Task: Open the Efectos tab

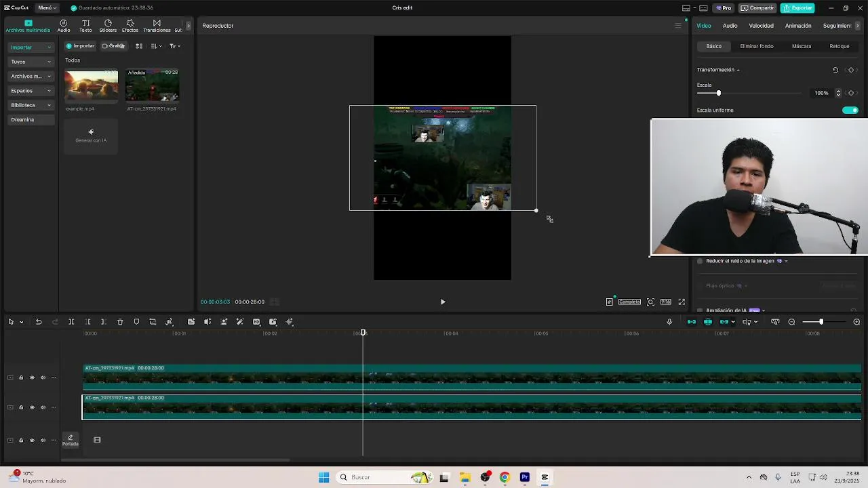Action: pyautogui.click(x=130, y=26)
